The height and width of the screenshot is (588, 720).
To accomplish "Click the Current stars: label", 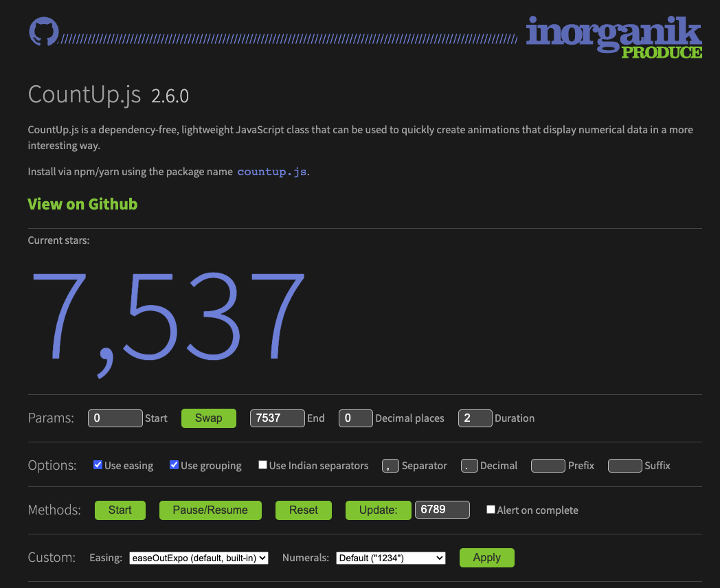I will click(x=59, y=240).
